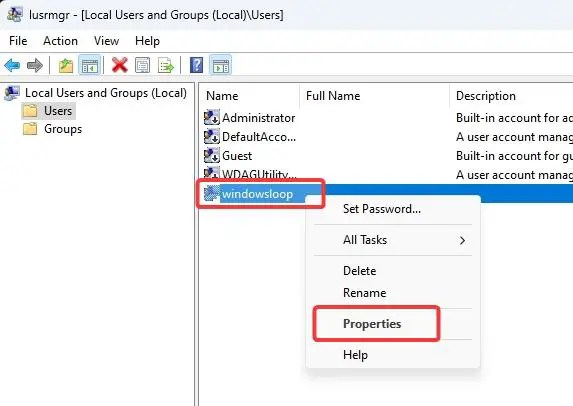Click the Forward arrow toolbar icon
573x406 pixels.
(x=35, y=65)
